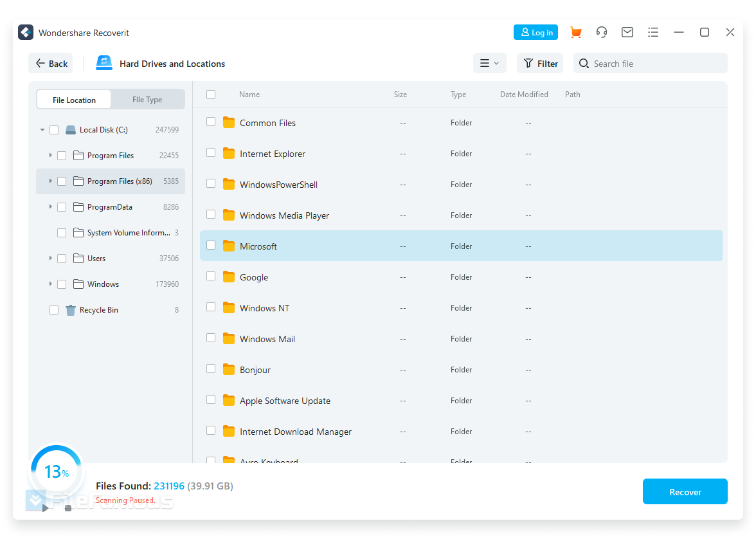Expand the Program Files tree node
Image resolution: width=756 pixels, height=539 pixels.
(50, 156)
